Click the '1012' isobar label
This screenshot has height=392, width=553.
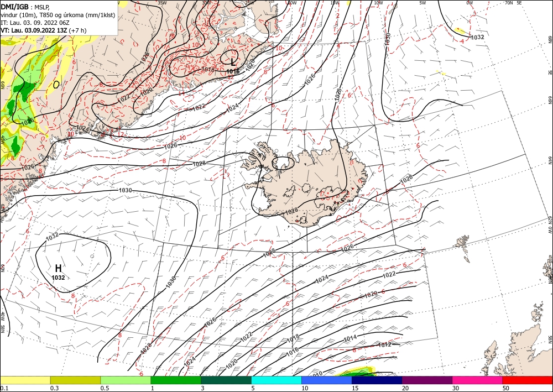[x=384, y=345]
